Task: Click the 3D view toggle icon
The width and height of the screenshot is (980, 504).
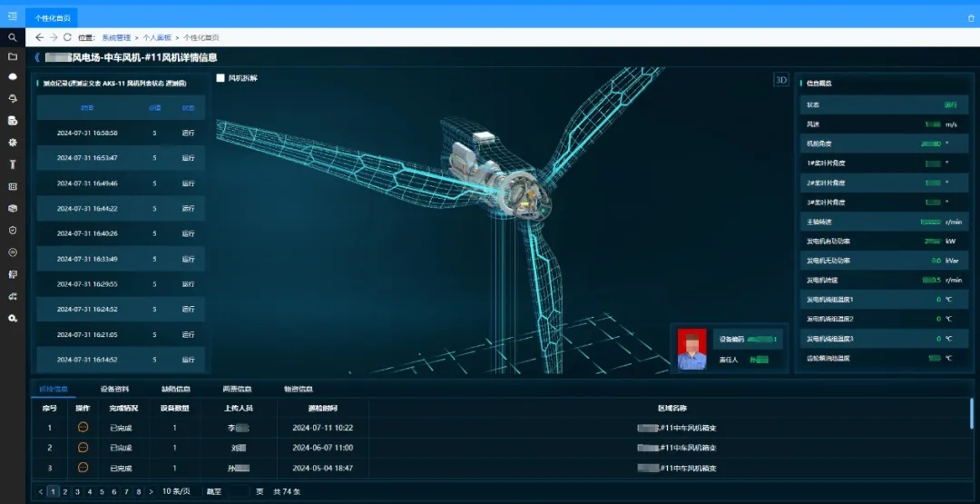Action: pos(780,80)
